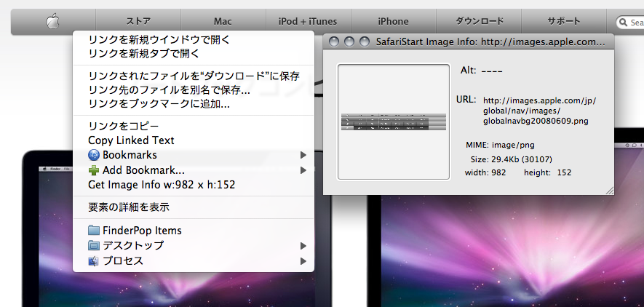The image size is (644, 307).
Task: Click the Image Info window resize grip
Action: click(610, 191)
